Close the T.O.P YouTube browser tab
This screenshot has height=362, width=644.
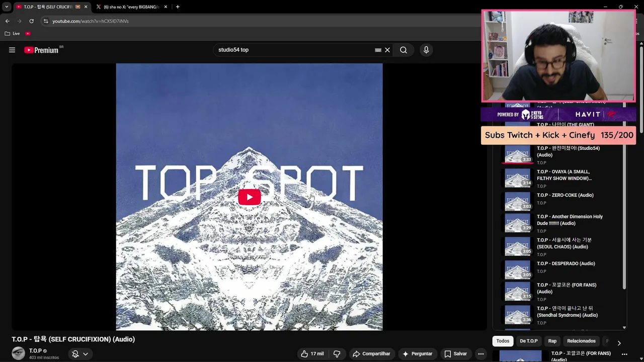(86, 7)
